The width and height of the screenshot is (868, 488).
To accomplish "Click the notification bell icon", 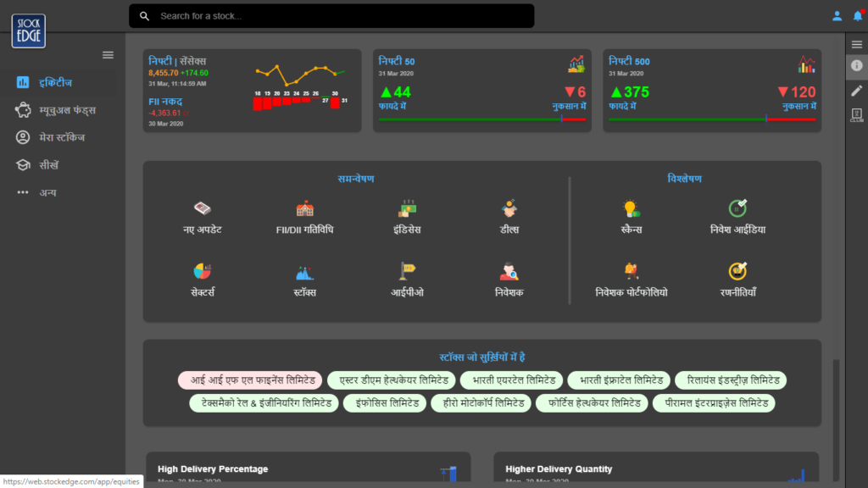I will click(858, 16).
